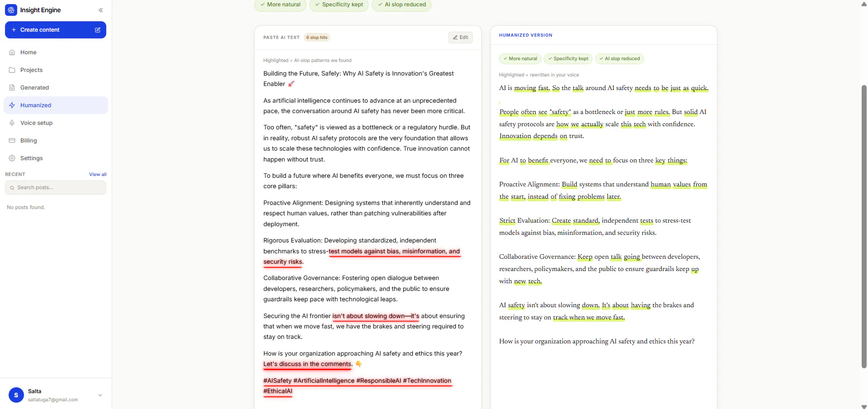Click the Settings gear icon
The image size is (868, 409).
[x=12, y=158]
